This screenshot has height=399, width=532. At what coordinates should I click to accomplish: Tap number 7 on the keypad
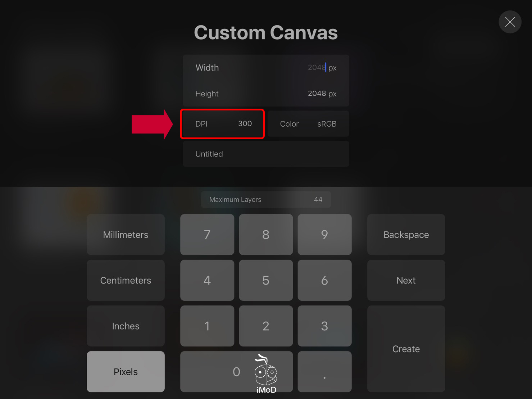[207, 235]
